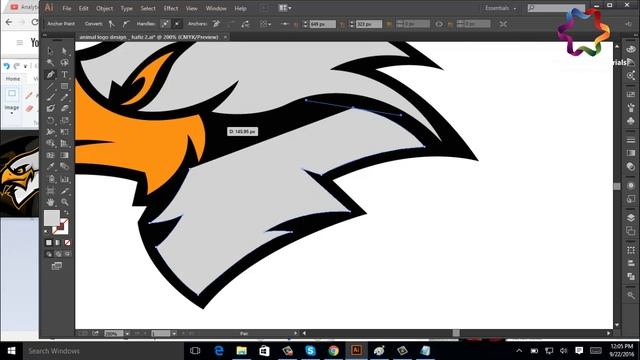Select the Pen tool in toolbar
640x360 pixels.
[50, 74]
